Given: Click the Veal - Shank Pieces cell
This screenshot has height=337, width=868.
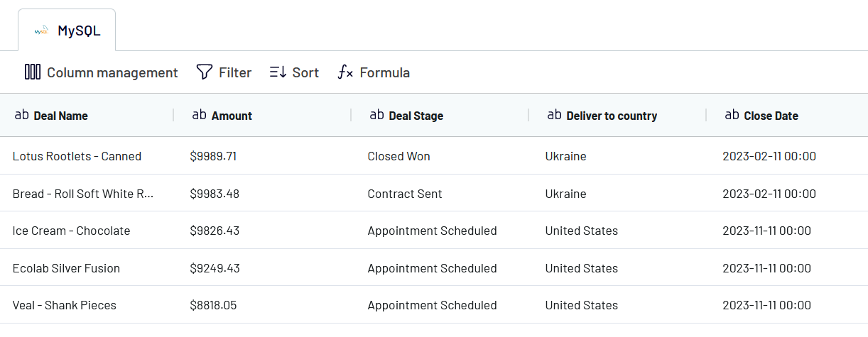Looking at the screenshot, I should (x=65, y=305).
